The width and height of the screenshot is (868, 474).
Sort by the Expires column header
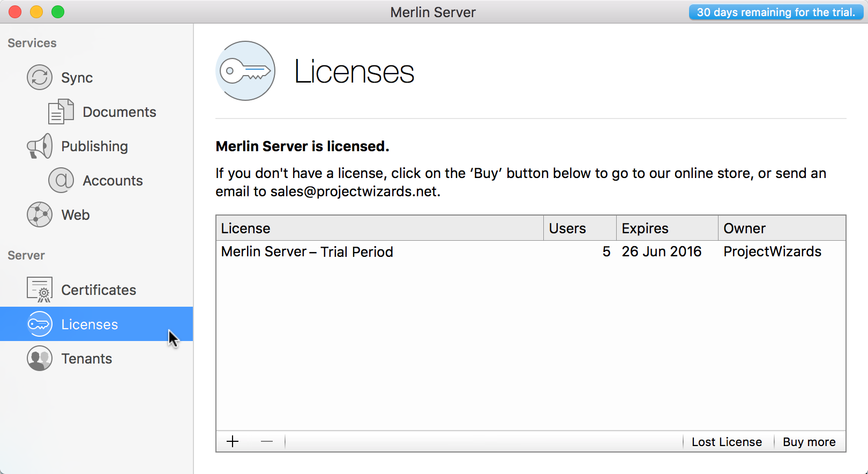click(x=667, y=228)
